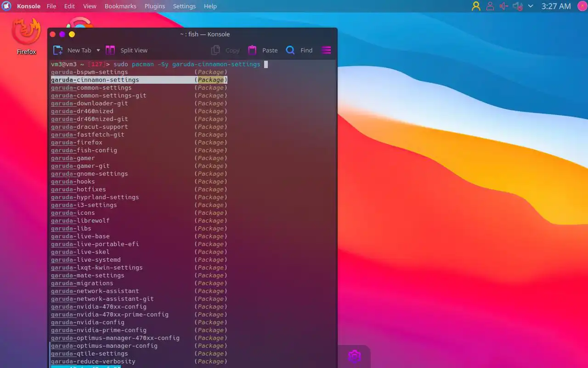Click the Paste clipboard button
Image resolution: width=588 pixels, height=368 pixels.
coord(263,50)
